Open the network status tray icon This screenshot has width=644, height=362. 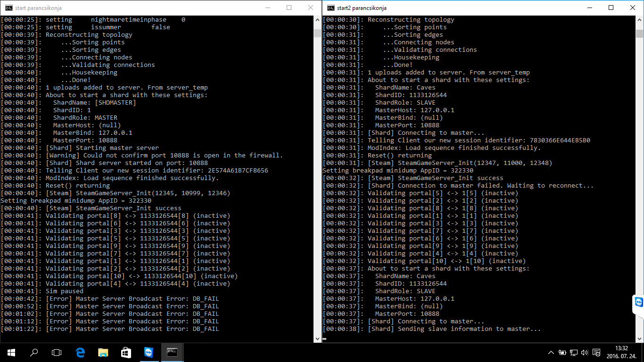pos(574,353)
